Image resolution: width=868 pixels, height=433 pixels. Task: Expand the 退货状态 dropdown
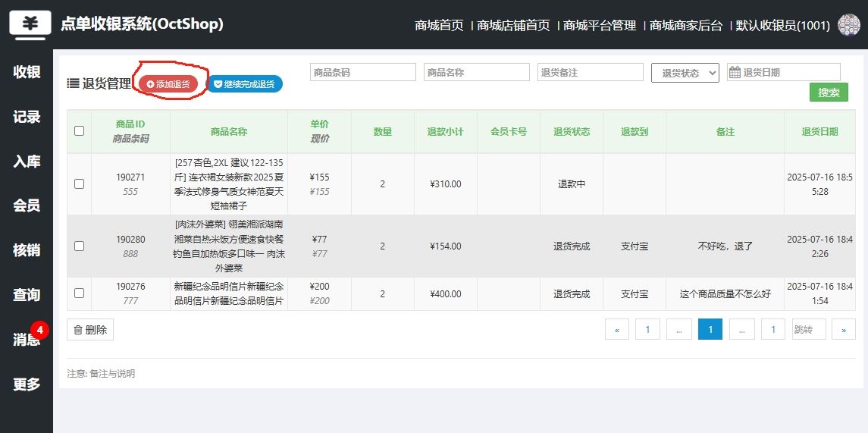[685, 73]
